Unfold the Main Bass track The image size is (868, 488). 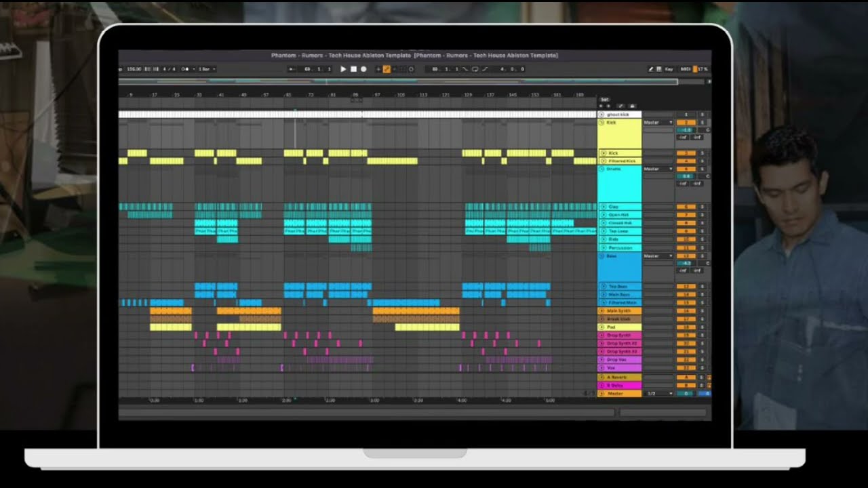(x=604, y=295)
